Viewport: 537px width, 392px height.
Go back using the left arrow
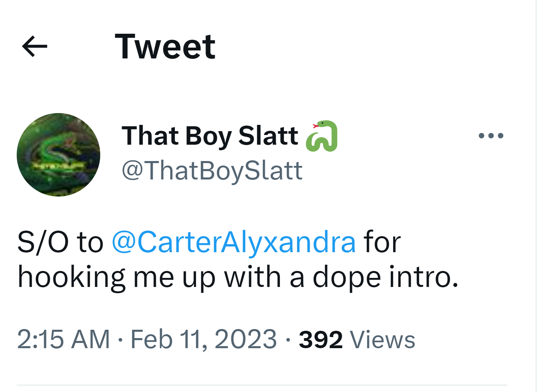coord(34,46)
